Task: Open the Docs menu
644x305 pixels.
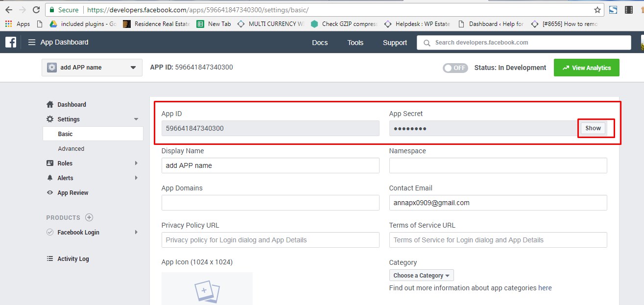Action: [320, 43]
